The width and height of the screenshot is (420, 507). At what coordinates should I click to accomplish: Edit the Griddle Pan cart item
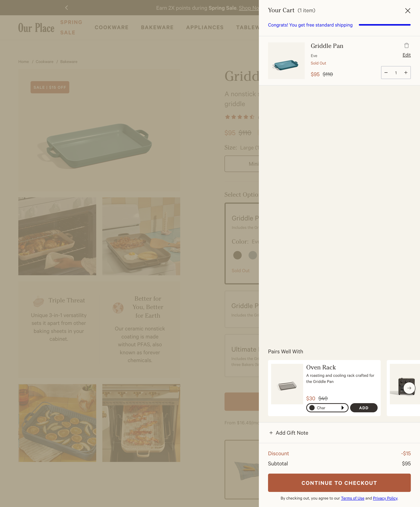pyautogui.click(x=406, y=55)
